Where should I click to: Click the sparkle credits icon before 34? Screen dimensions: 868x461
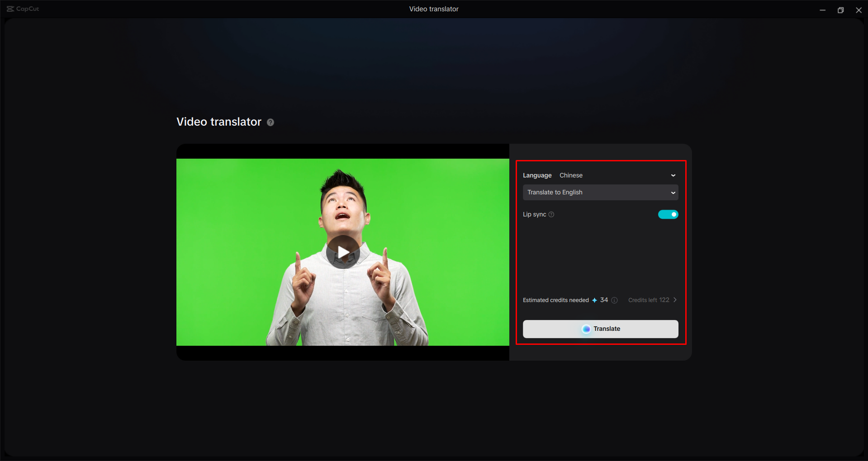tap(594, 300)
